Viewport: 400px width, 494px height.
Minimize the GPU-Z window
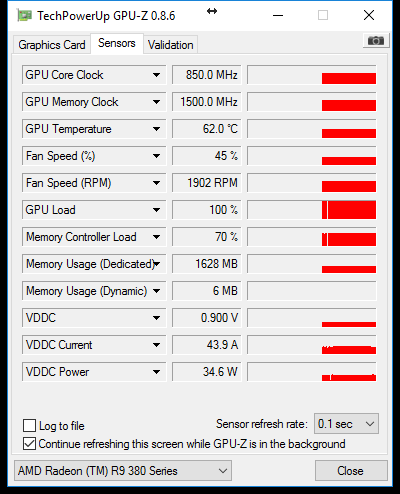pos(278,15)
